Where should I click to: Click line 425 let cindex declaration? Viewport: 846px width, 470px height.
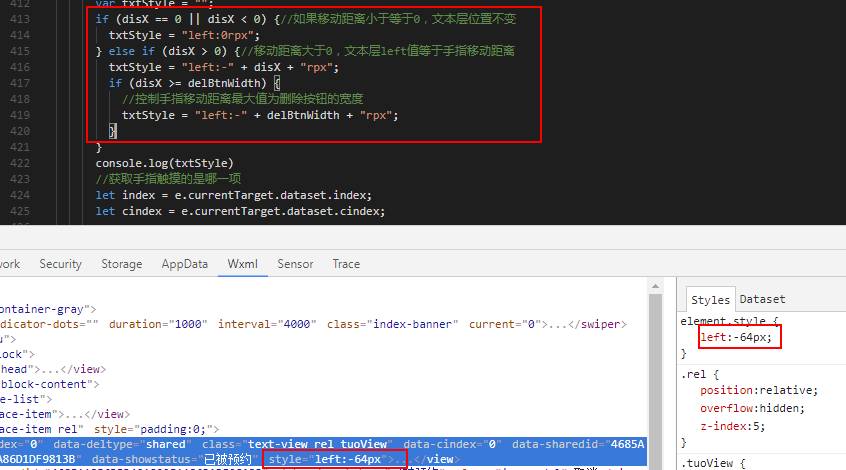[x=240, y=211]
